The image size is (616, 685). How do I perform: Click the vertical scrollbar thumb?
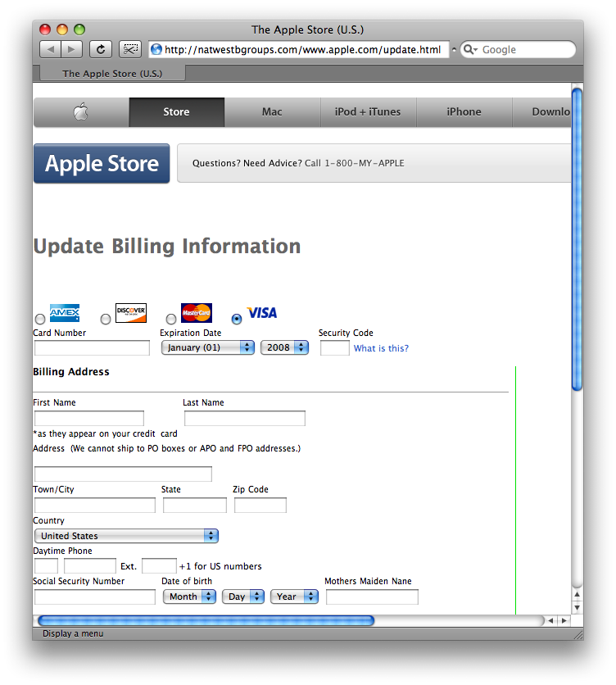click(x=577, y=239)
